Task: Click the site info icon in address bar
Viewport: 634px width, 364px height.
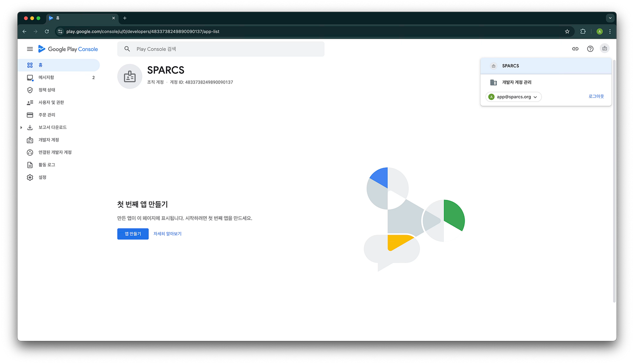Action: 61,31
